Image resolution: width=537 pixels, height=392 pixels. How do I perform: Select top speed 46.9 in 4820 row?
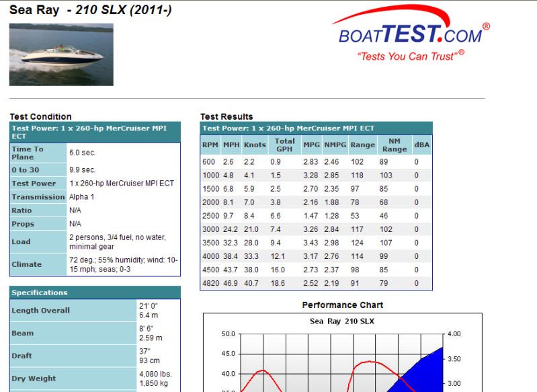pyautogui.click(x=231, y=283)
